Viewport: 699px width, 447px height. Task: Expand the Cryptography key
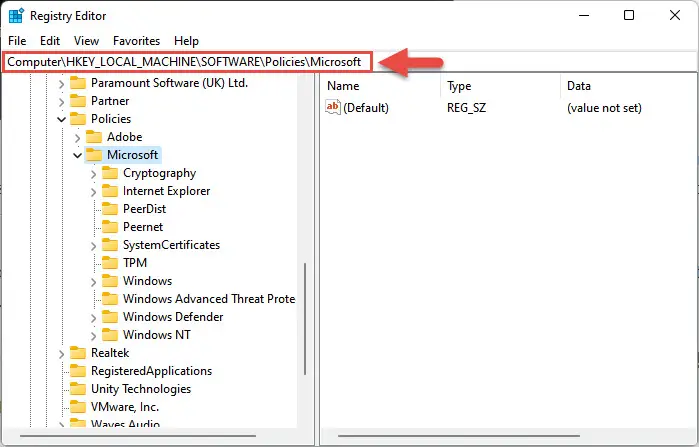(93, 173)
